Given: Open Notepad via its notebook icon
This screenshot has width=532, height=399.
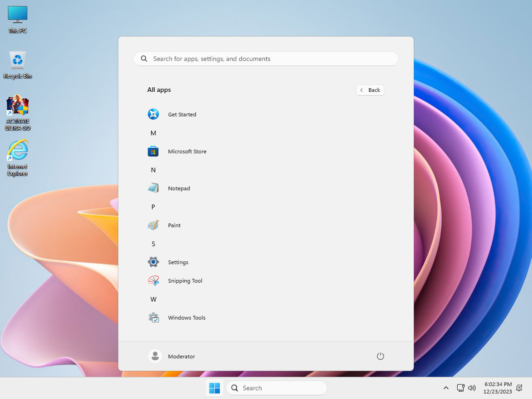Looking at the screenshot, I should pos(154,188).
